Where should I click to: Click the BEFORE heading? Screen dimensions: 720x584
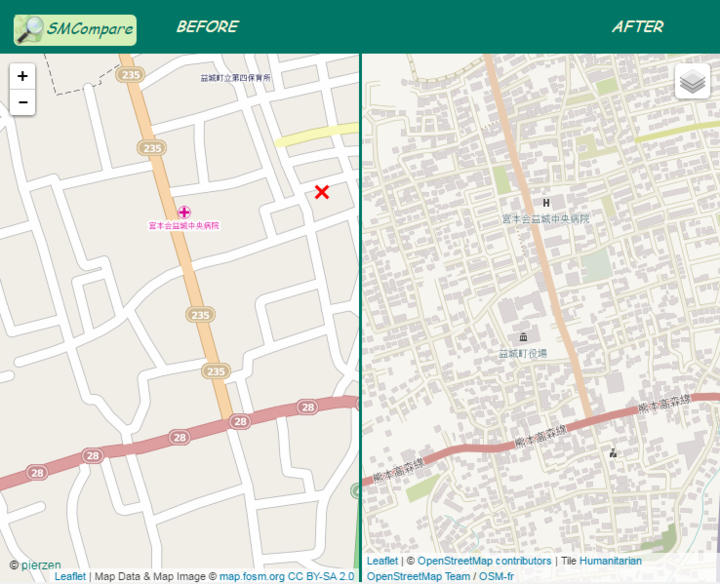click(x=207, y=27)
